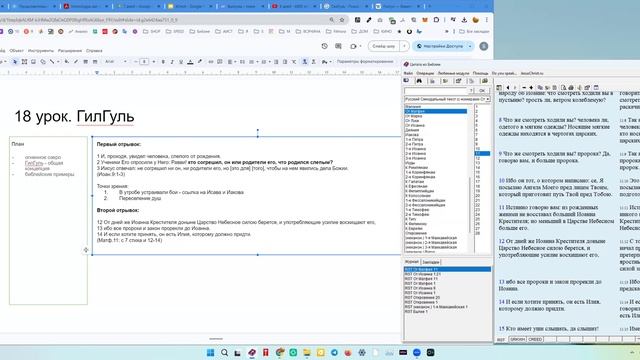Viewport: 640px width, 360px height.
Task: Click the plus icon in the Bible viewer toolbar
Action: [531, 87]
